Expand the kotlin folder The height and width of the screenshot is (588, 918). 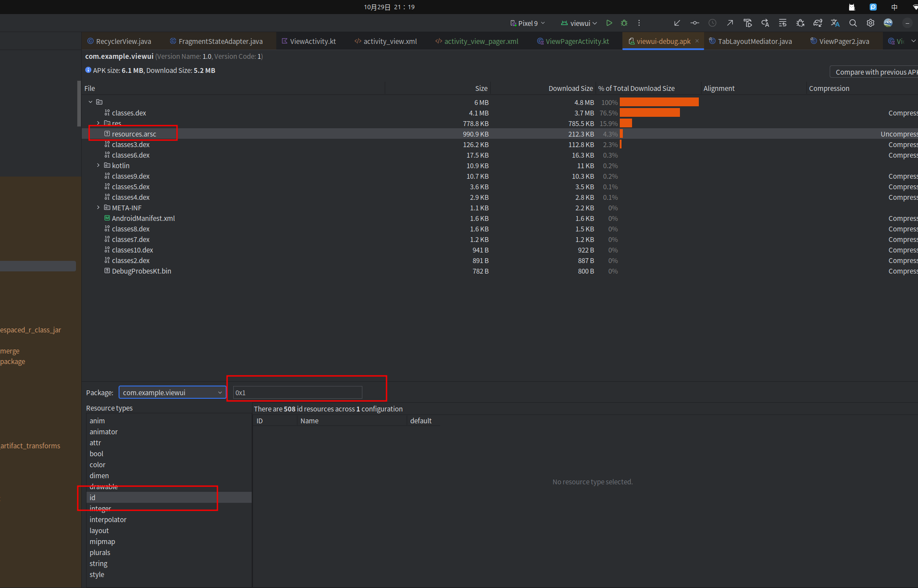click(98, 166)
